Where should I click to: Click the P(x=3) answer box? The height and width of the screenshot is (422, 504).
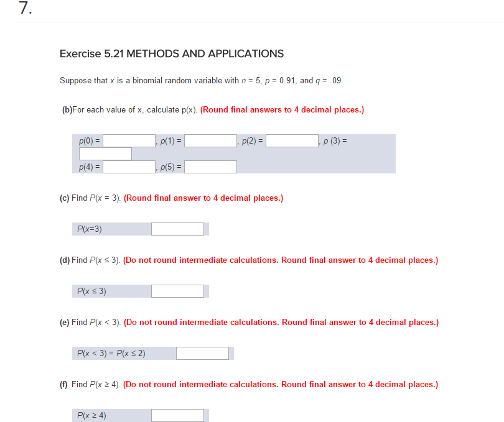[x=177, y=229]
